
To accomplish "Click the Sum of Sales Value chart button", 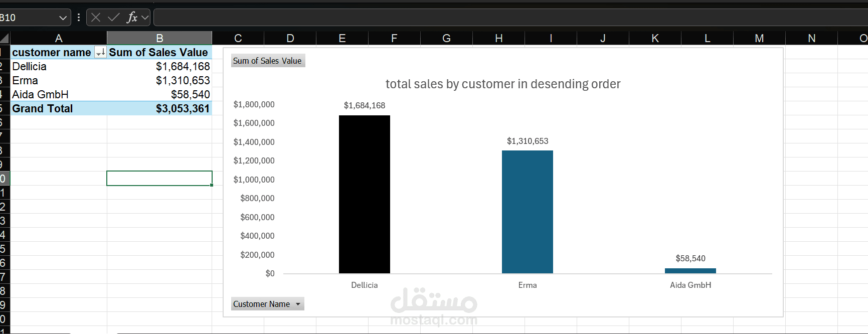I will [x=267, y=61].
